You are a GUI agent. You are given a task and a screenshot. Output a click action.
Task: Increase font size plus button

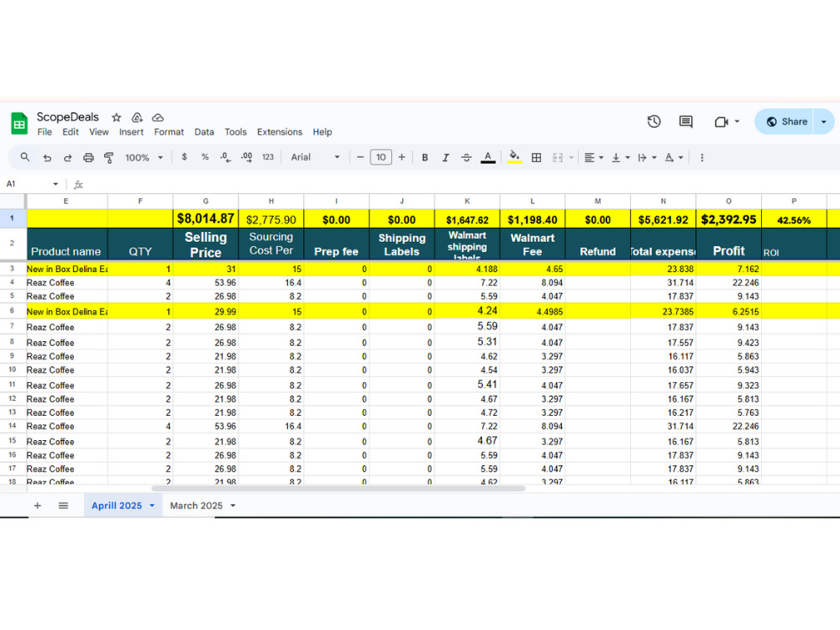pos(402,157)
